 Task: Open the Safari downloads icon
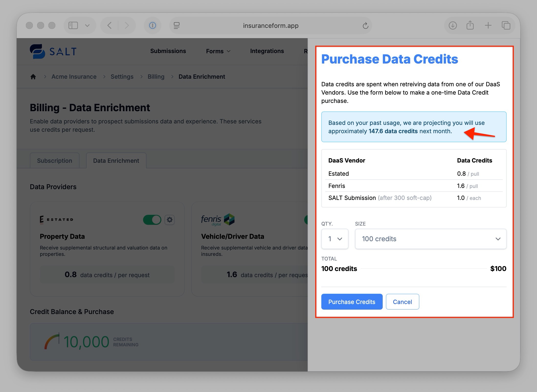click(x=453, y=25)
